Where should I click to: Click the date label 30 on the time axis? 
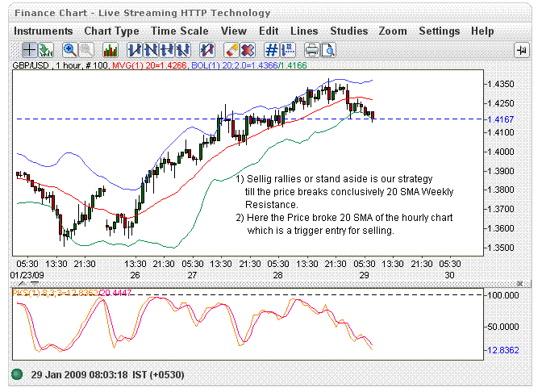point(449,275)
